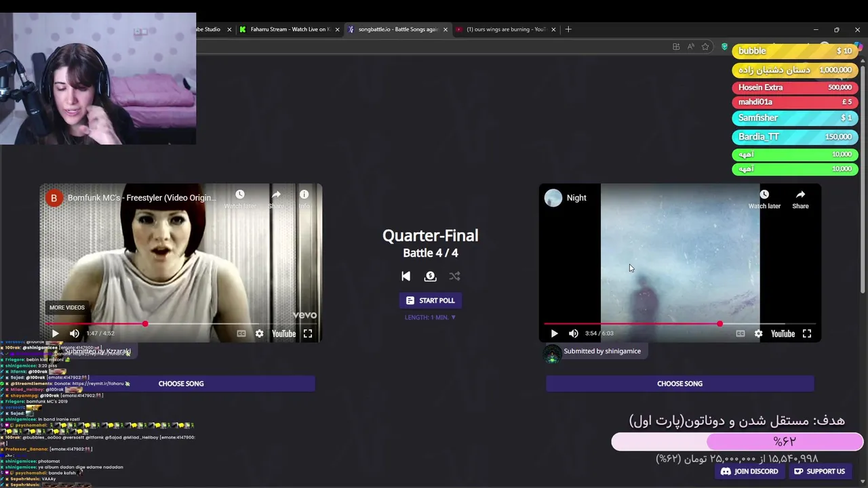Click MORE VIDEOS on Freestyler player
The width and height of the screenshot is (868, 488).
click(x=66, y=308)
